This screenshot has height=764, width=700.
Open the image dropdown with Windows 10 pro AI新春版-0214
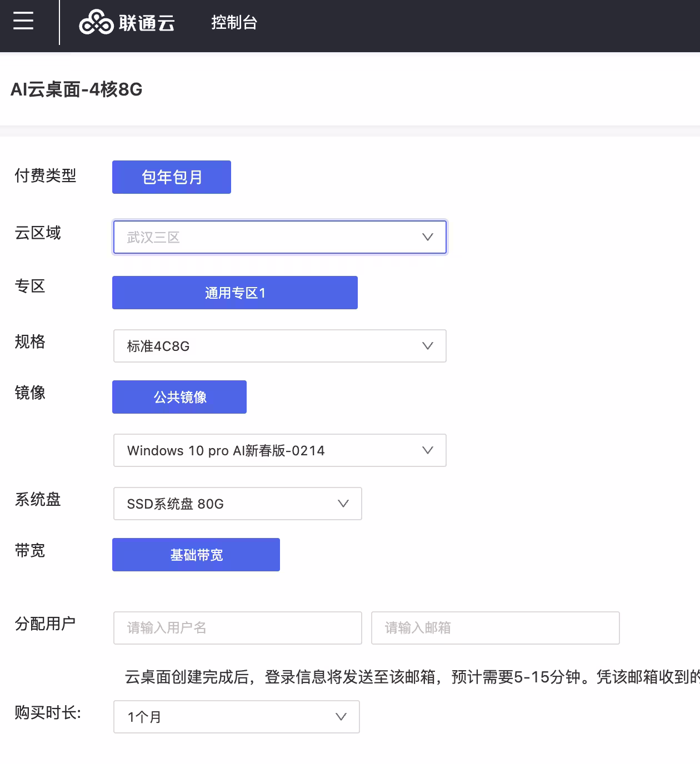[279, 450]
